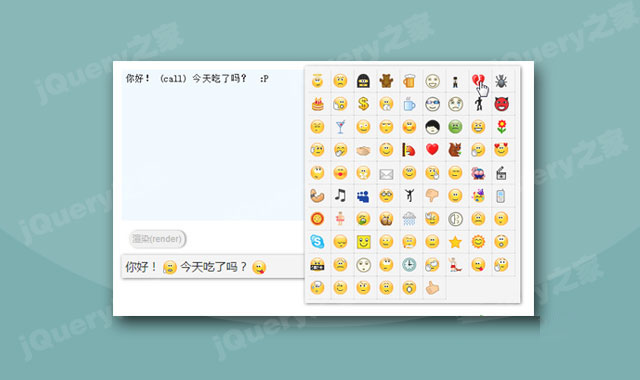Viewport: 640px width, 380px height.
Task: Pick the flexing muscle arm emoticon
Action: (x=317, y=196)
